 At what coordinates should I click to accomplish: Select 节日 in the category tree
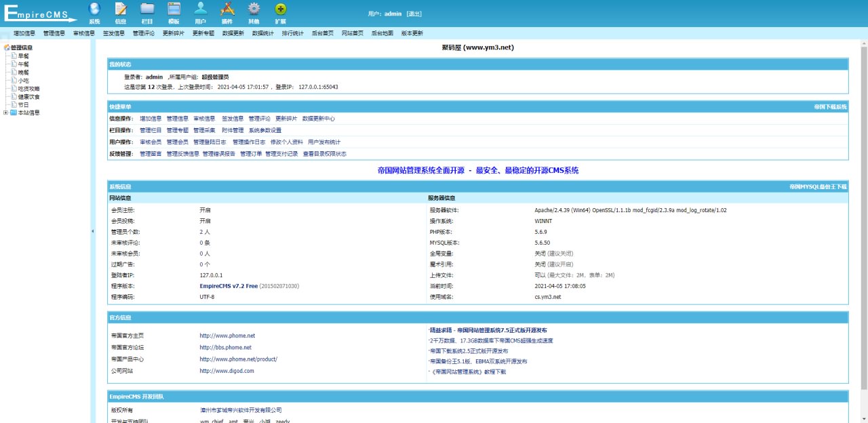pyautogui.click(x=24, y=104)
